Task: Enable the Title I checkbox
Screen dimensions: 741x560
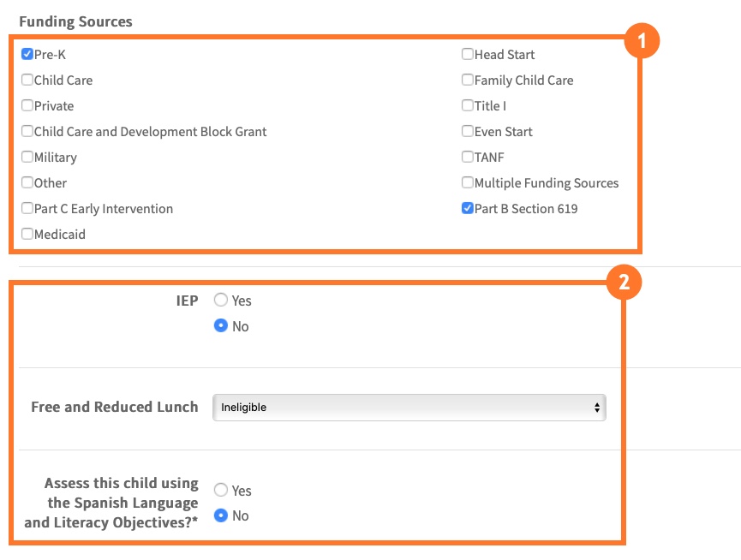Action: coord(468,106)
